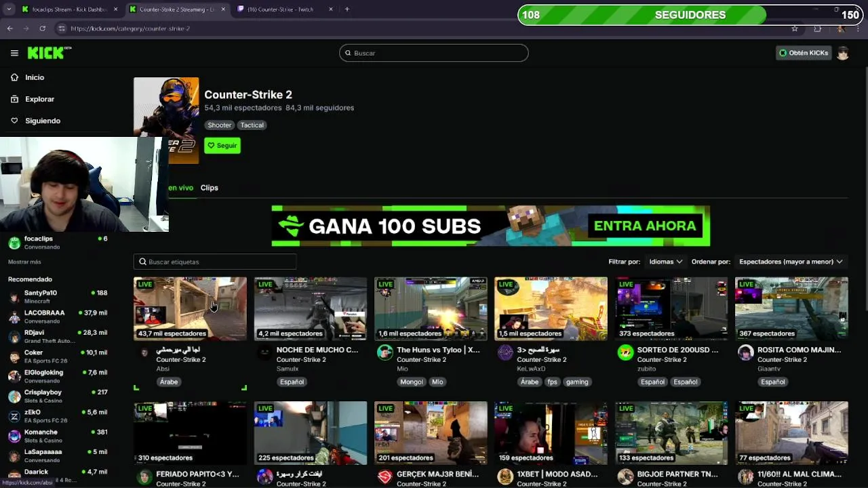This screenshot has width=868, height=488.
Task: Click Giaantv streamer avatar
Action: 745,352
